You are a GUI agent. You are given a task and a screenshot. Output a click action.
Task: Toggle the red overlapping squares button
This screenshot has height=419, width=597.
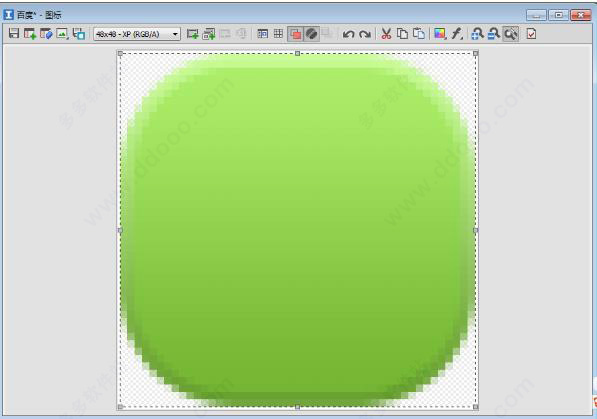tap(295, 34)
